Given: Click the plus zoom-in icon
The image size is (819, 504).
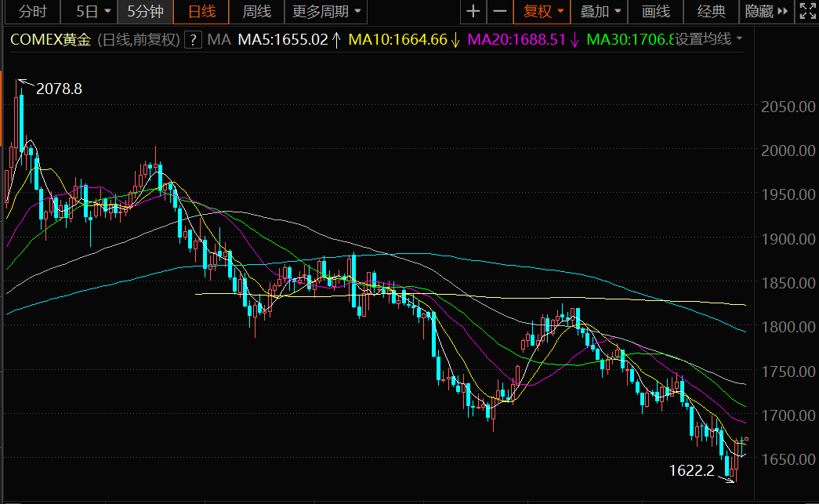Looking at the screenshot, I should point(473,12).
